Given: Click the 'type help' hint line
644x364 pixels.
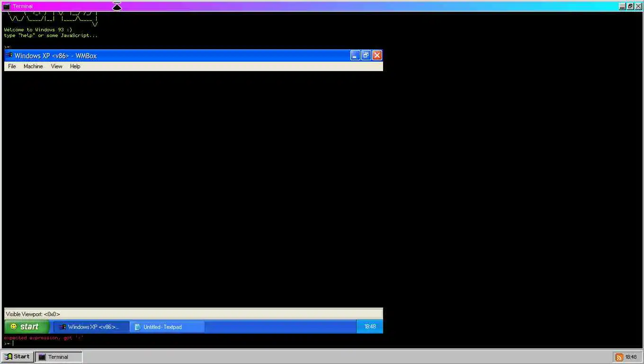Looking at the screenshot, I should (51, 36).
